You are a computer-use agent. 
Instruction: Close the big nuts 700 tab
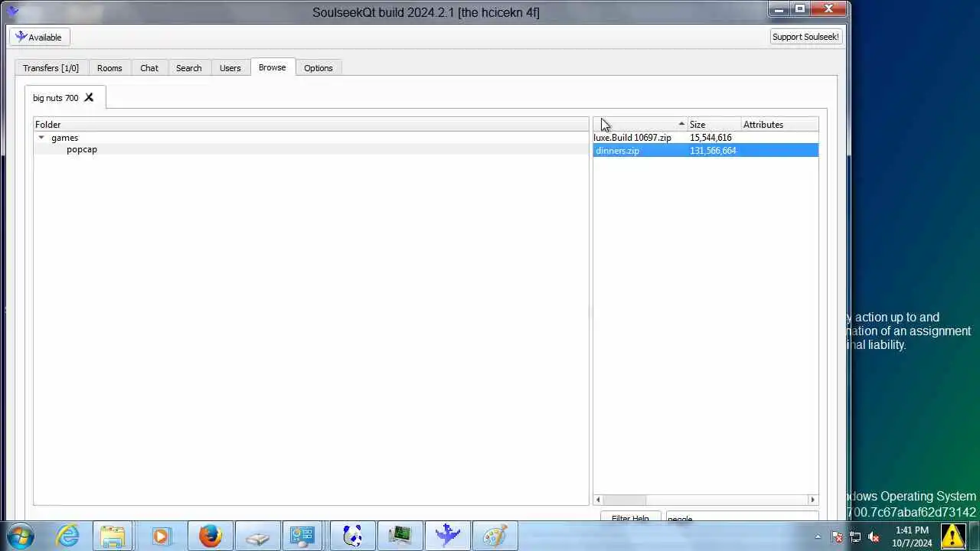[x=89, y=97]
